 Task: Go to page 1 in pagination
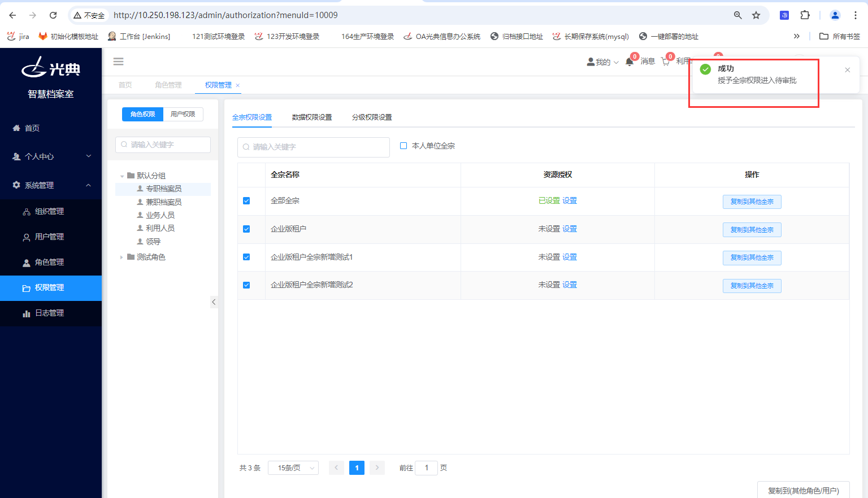357,468
